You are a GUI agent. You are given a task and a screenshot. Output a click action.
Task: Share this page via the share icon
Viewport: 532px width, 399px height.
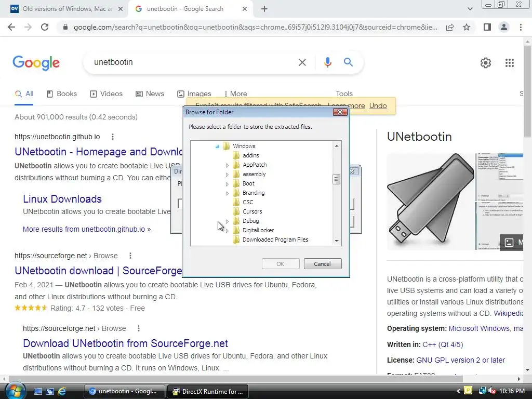(450, 27)
